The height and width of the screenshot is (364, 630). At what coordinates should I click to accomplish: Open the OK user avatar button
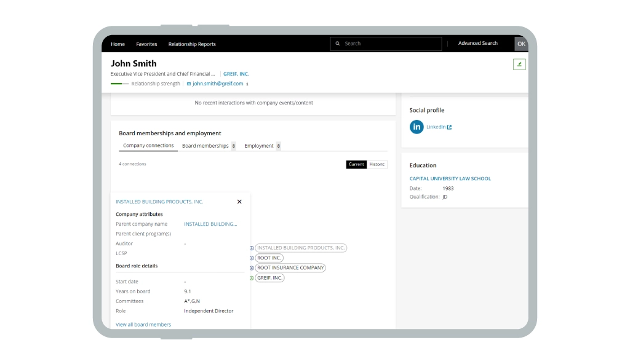coord(521,44)
